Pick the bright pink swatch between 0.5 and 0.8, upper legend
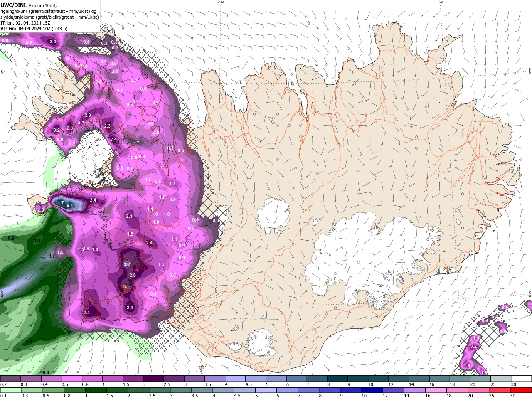The height and width of the screenshot is (399, 532). pos(71,379)
